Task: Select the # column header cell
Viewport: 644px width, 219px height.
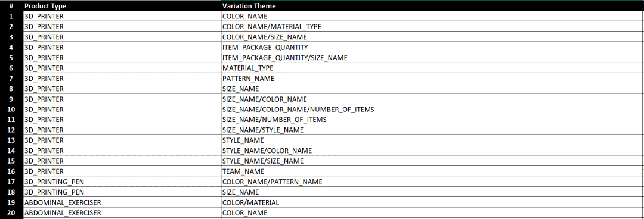Action: pyautogui.click(x=11, y=6)
